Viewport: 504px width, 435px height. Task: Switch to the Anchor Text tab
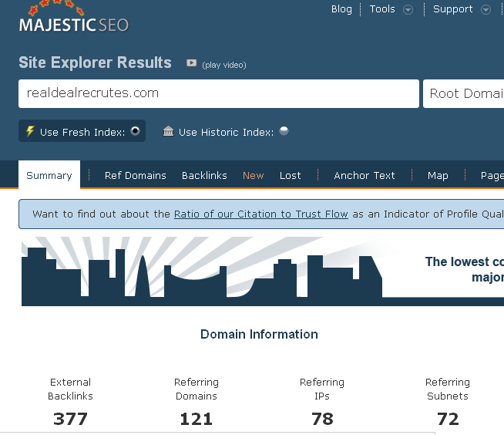pos(365,175)
